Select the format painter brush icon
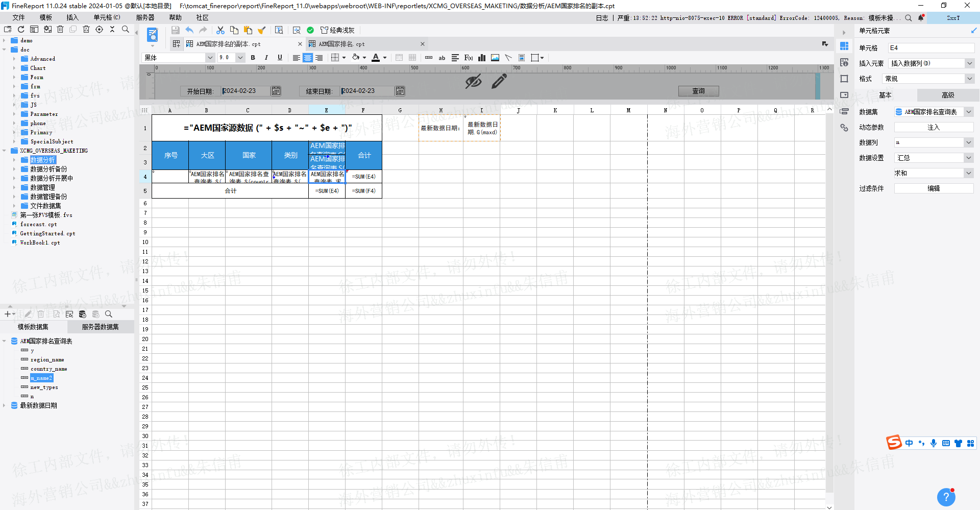 click(262, 30)
